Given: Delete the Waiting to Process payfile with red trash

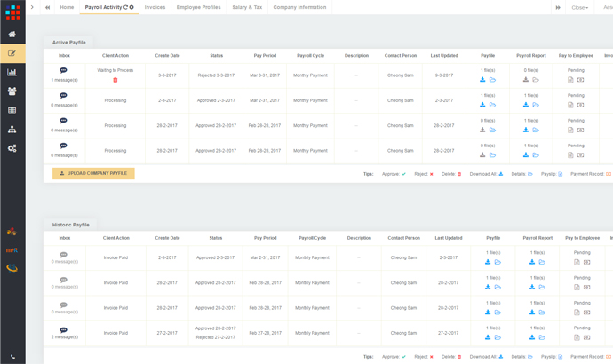Looking at the screenshot, I should point(115,80).
